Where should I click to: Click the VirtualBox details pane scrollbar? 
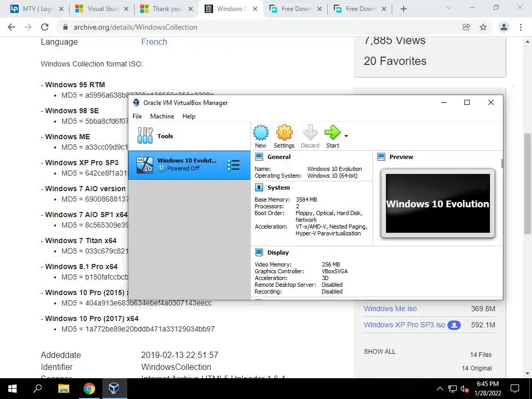pyautogui.click(x=502, y=163)
